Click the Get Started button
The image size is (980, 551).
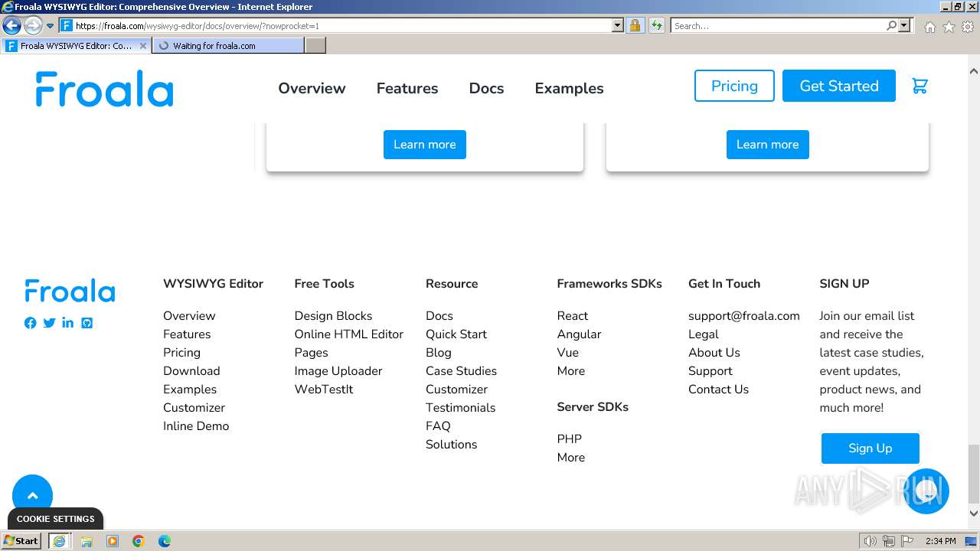(839, 86)
